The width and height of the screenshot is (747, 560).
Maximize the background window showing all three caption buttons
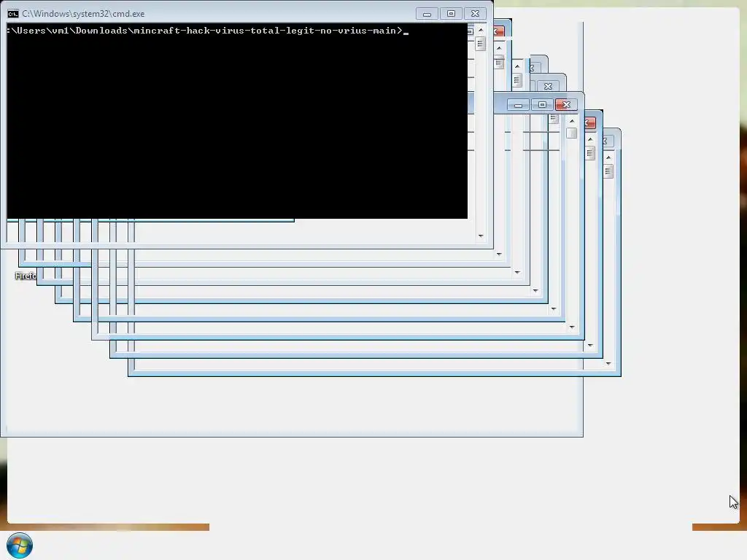click(x=542, y=105)
